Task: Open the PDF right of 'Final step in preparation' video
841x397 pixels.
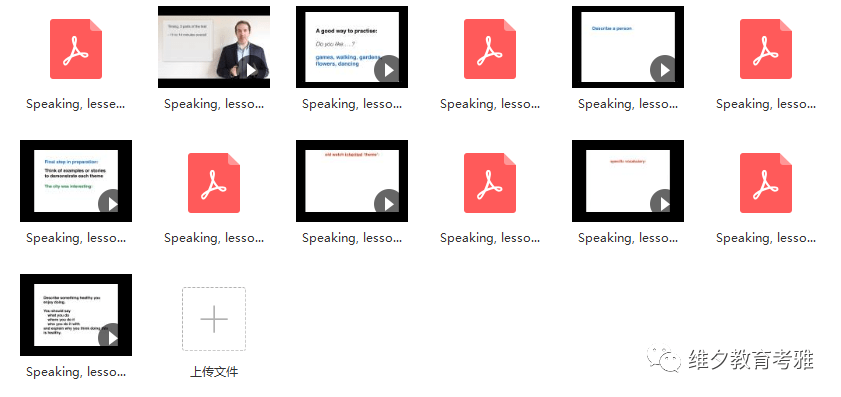Action: pyautogui.click(x=214, y=183)
